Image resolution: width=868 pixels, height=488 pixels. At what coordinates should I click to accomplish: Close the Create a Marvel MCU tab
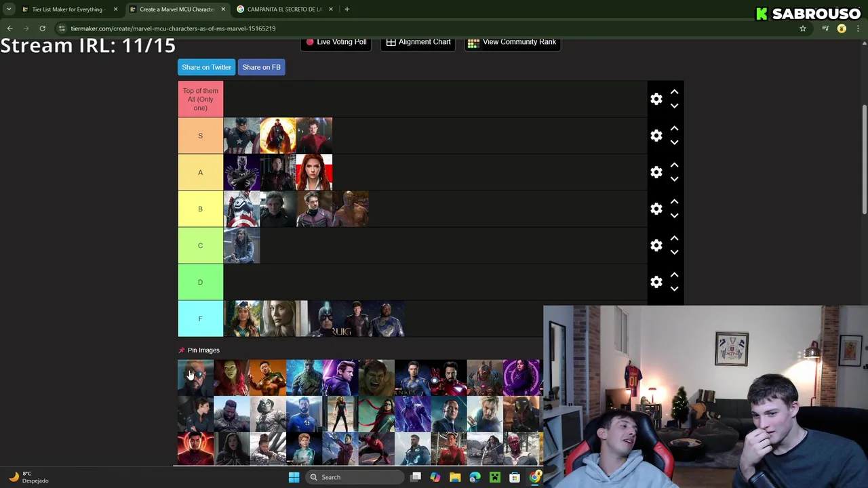223,9
